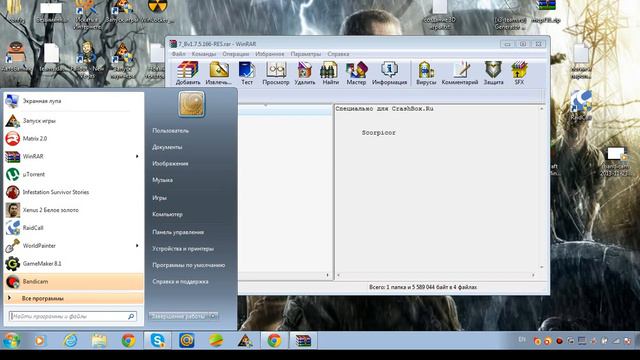Select WinRAR entry in Start menu
Screen dimensions: 640x360
click(x=74, y=156)
